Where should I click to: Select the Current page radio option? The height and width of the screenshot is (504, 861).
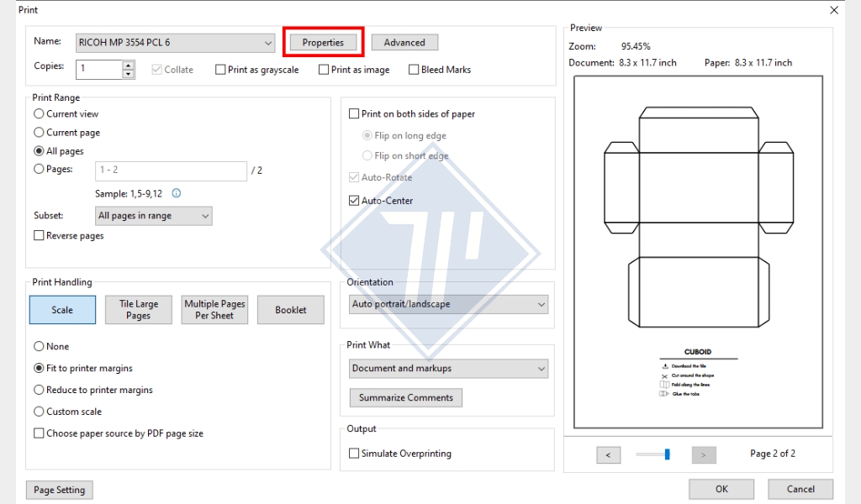(40, 133)
